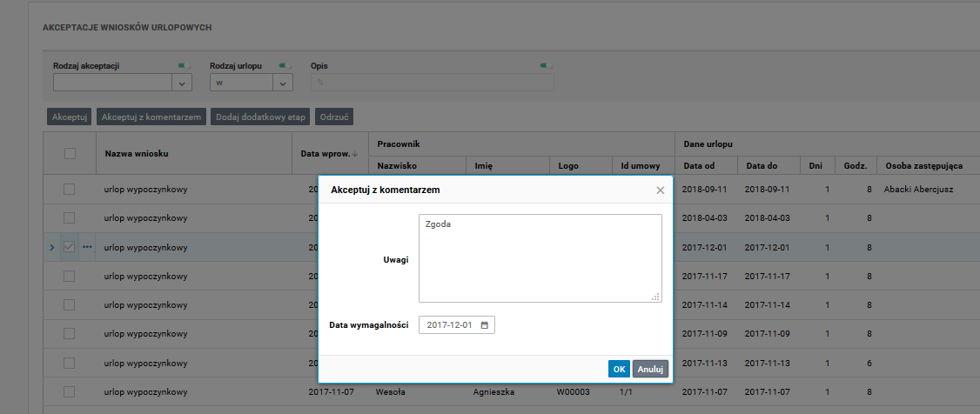Expand the Rodzaj urlopu dropdown
Image resolution: width=980 pixels, height=414 pixels.
click(283, 83)
